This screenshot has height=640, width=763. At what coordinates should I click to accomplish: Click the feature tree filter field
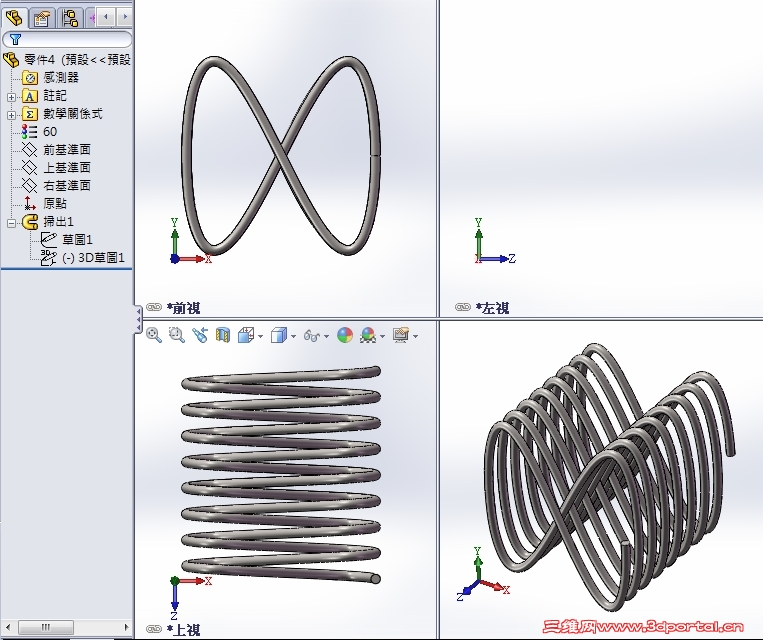click(67, 39)
